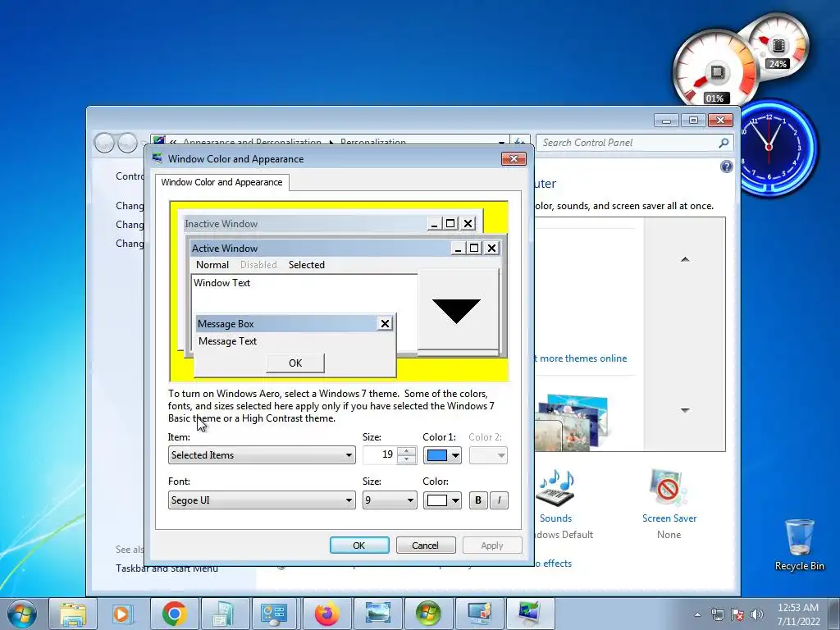840x630 pixels.
Task: Click the Search Control Panel field
Action: (x=628, y=143)
